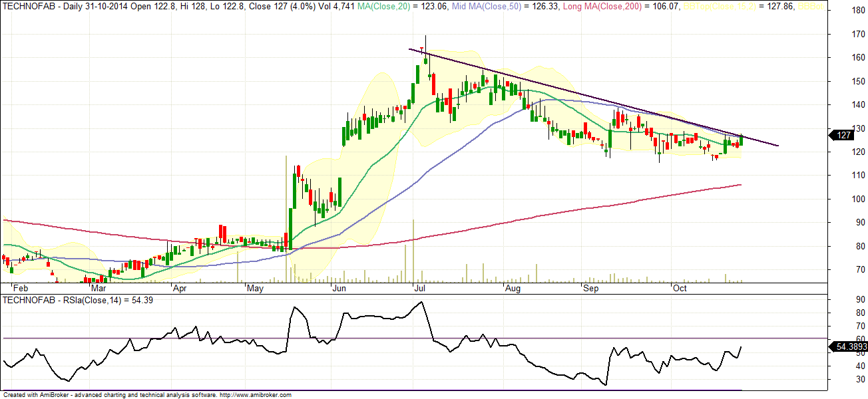Screen dimensions: 868x399
Task: Click the Apr label on the date axis
Action: click(179, 289)
